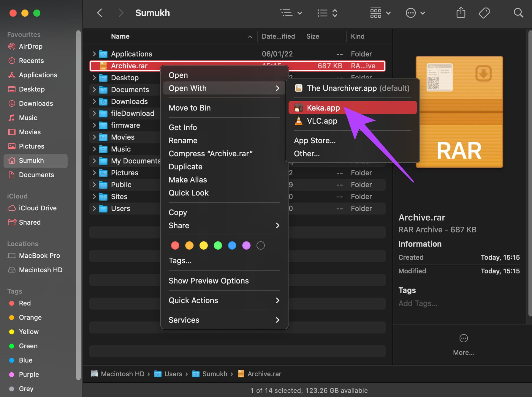Screen dimensions: 532x397
Task: Expand the firmware folder disclosure arrow
Action: 94,125
